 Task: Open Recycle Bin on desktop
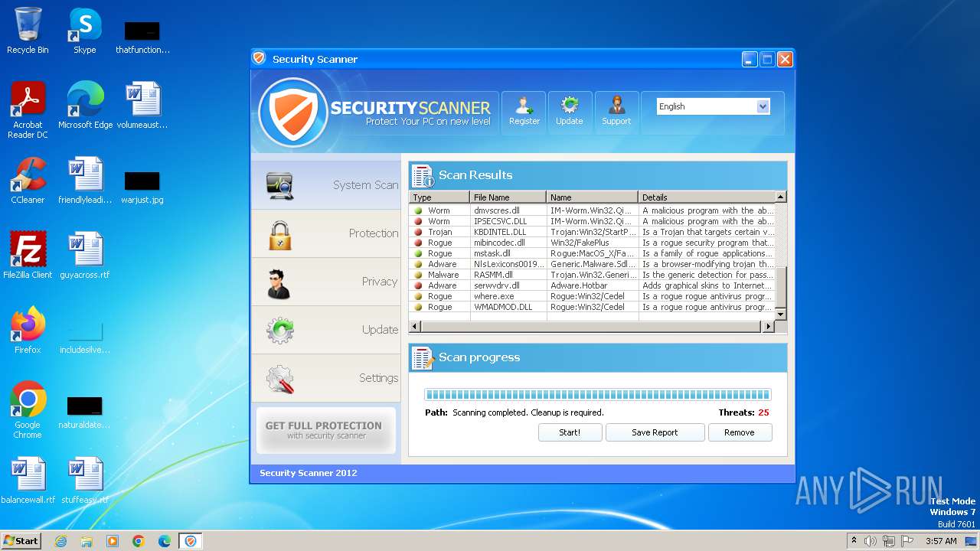[28, 31]
